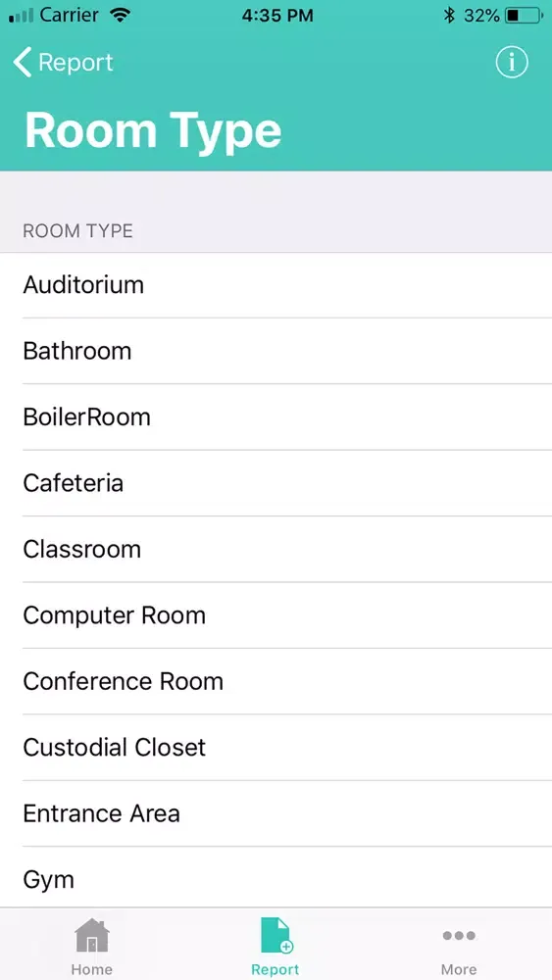Open the Home house icon
The height and width of the screenshot is (980, 552).
point(92,935)
